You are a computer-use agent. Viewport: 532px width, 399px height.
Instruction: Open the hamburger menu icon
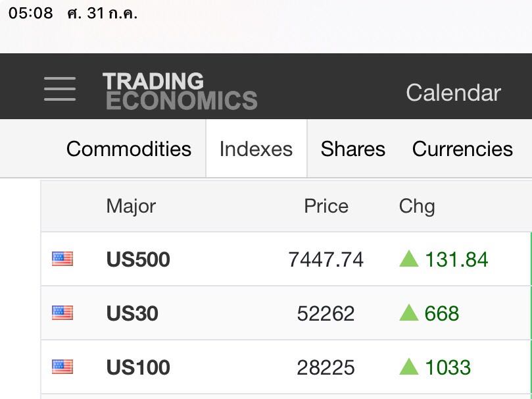(x=60, y=89)
